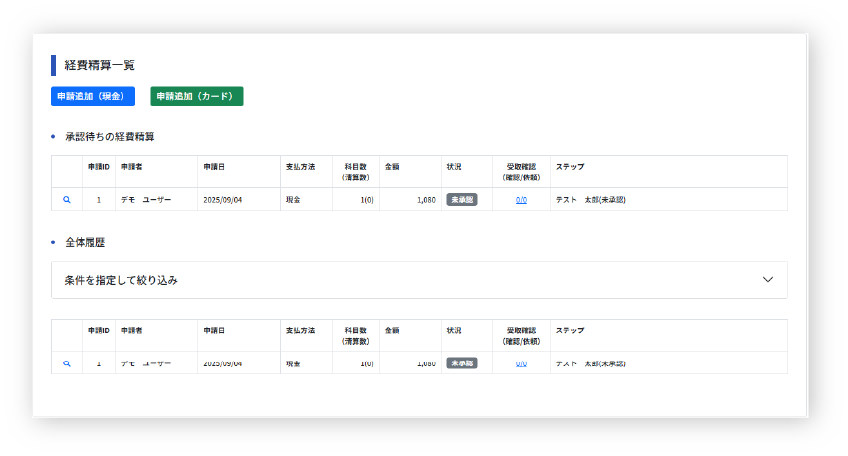Click the 条件を指定して絞り込み panel title
Screen dimensions: 848x456
[121, 280]
